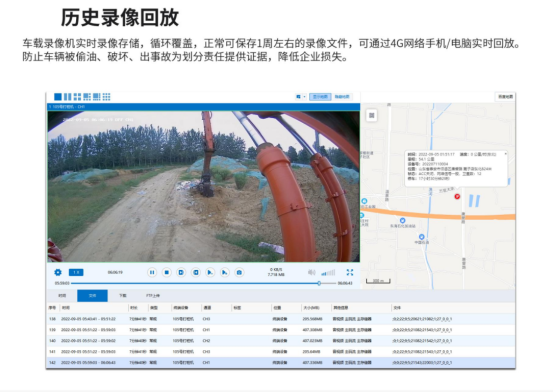Pause the video playback
This screenshot has height=392, width=553.
(x=152, y=272)
